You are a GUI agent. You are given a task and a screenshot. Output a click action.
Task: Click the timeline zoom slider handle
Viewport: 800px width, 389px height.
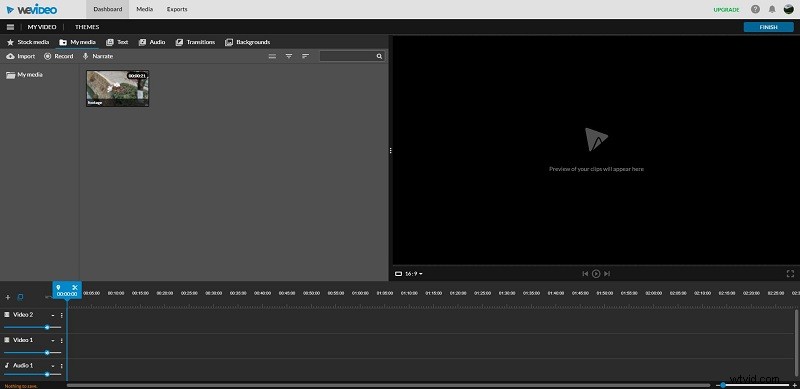723,385
